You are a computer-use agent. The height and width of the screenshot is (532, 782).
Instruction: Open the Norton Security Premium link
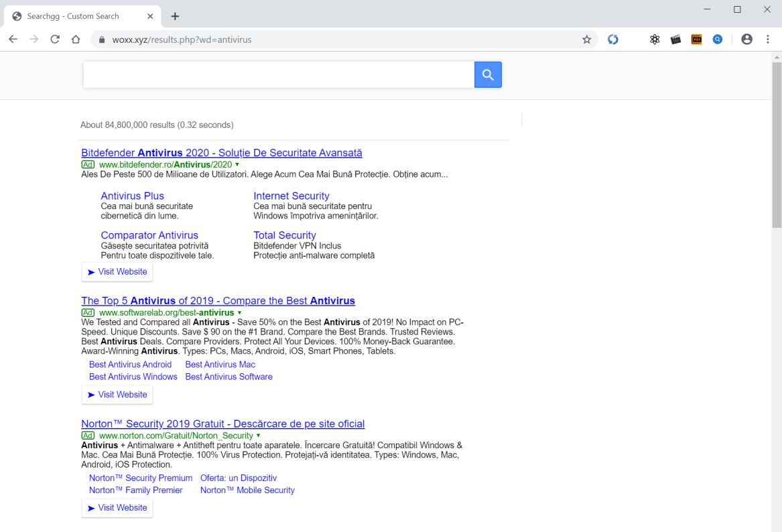(141, 478)
